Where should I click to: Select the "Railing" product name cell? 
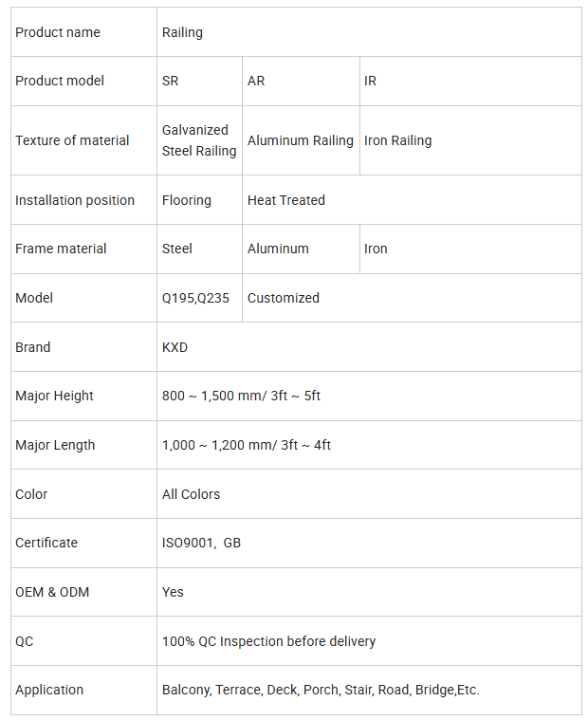pyautogui.click(x=183, y=32)
